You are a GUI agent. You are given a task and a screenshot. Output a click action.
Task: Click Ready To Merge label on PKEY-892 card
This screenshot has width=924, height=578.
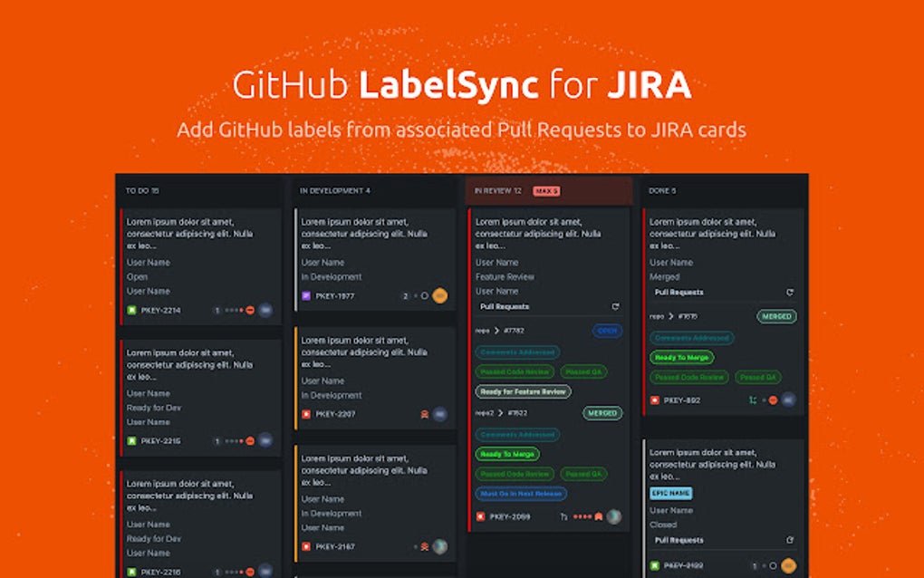pyautogui.click(x=682, y=358)
